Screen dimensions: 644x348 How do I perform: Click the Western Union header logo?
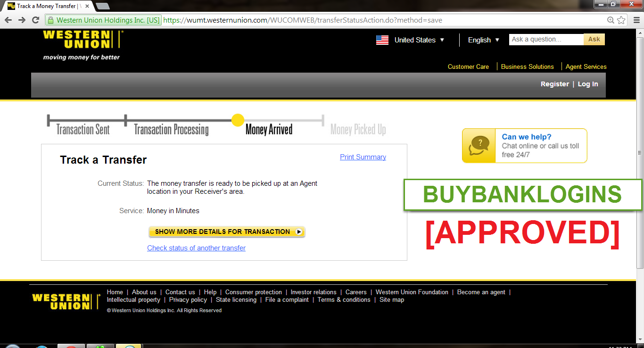click(83, 45)
